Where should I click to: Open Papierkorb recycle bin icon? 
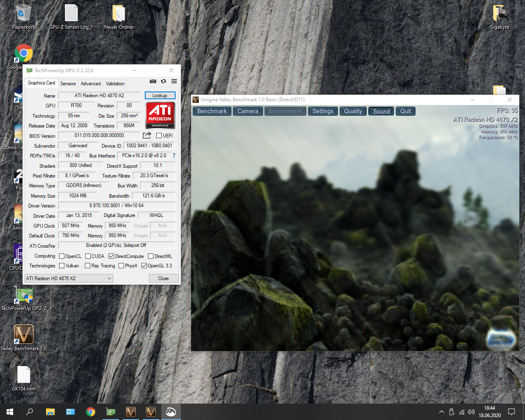click(23, 17)
